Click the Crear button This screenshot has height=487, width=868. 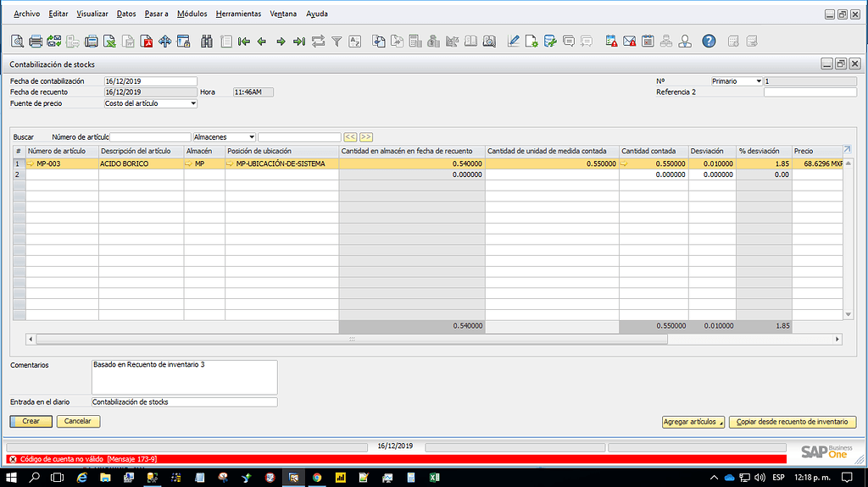click(x=31, y=421)
